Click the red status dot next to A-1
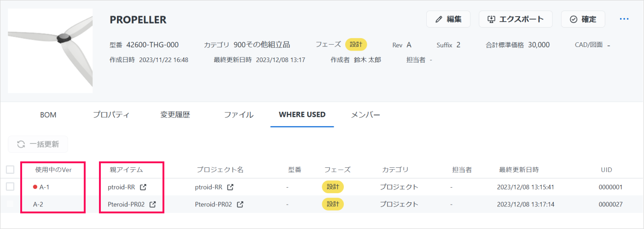The image size is (644, 229). tap(35, 187)
